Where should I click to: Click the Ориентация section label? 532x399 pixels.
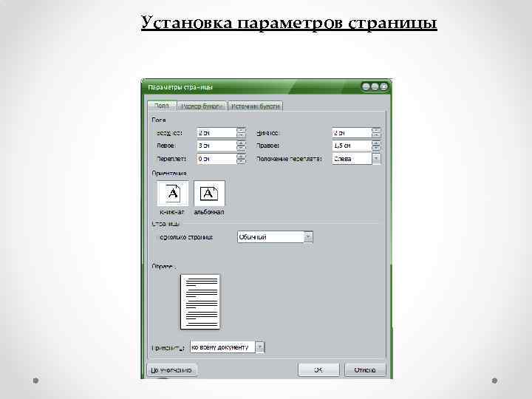click(169, 174)
